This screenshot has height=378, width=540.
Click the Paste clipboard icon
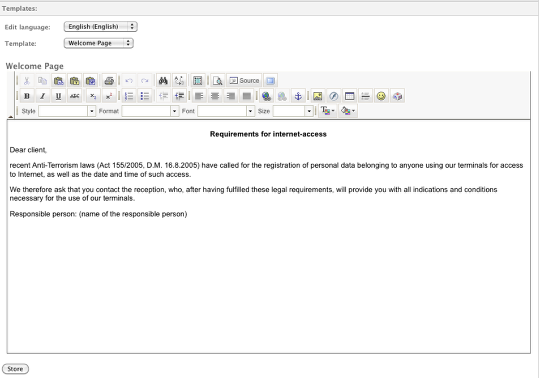pyautogui.click(x=59, y=81)
